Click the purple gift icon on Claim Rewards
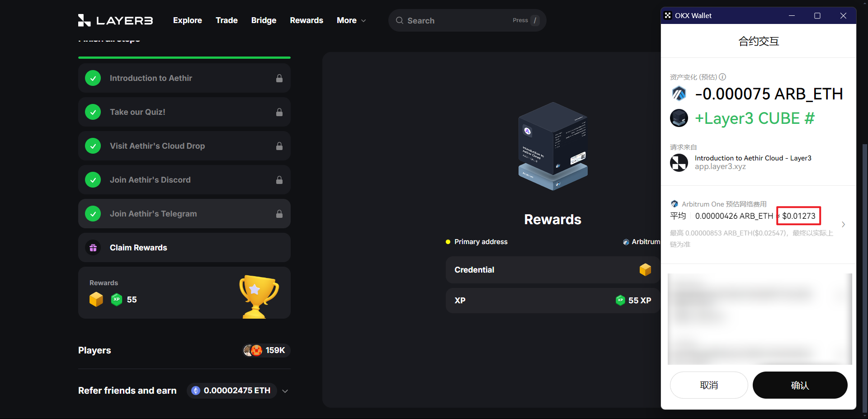Viewport: 868px width, 419px height. tap(93, 248)
